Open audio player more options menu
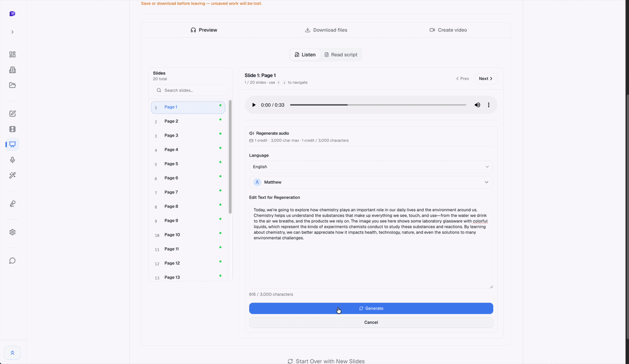Viewport: 629px width, 364px height. 488,105
